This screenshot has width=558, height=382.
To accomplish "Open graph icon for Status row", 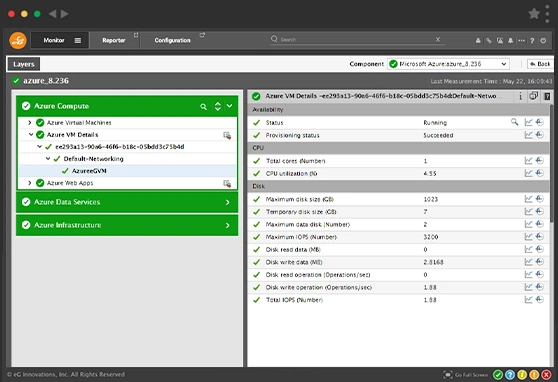I will point(528,122).
